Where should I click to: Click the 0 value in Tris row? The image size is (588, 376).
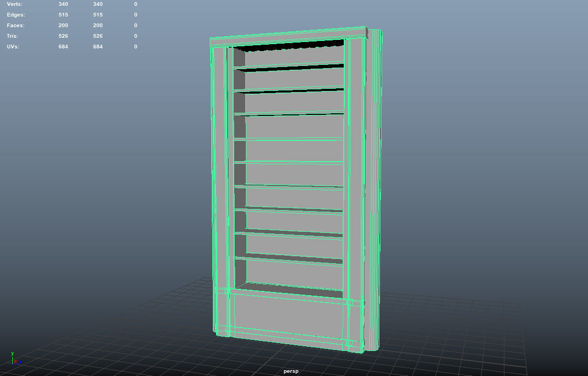[x=135, y=36]
